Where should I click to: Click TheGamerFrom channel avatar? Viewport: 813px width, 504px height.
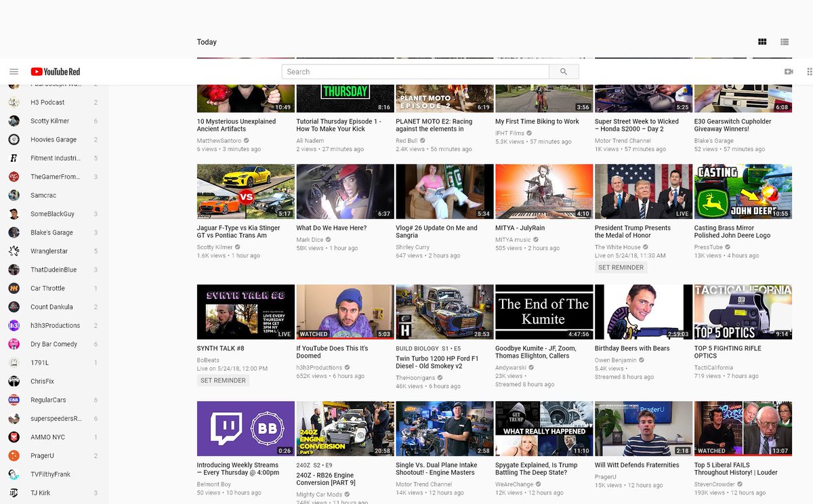[x=14, y=177]
